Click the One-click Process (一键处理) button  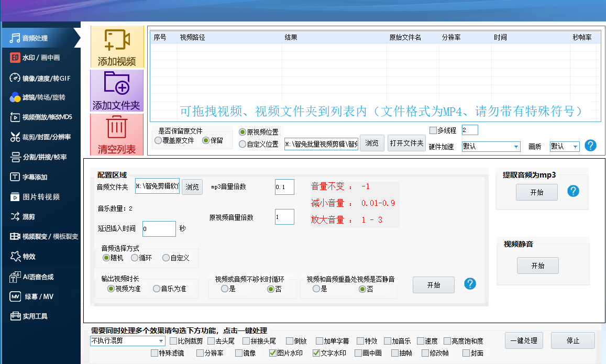(x=524, y=340)
